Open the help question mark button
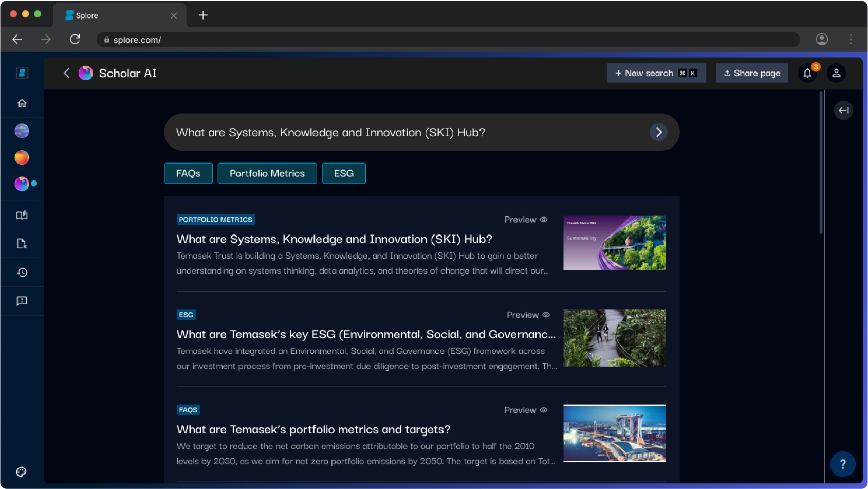 coord(843,464)
